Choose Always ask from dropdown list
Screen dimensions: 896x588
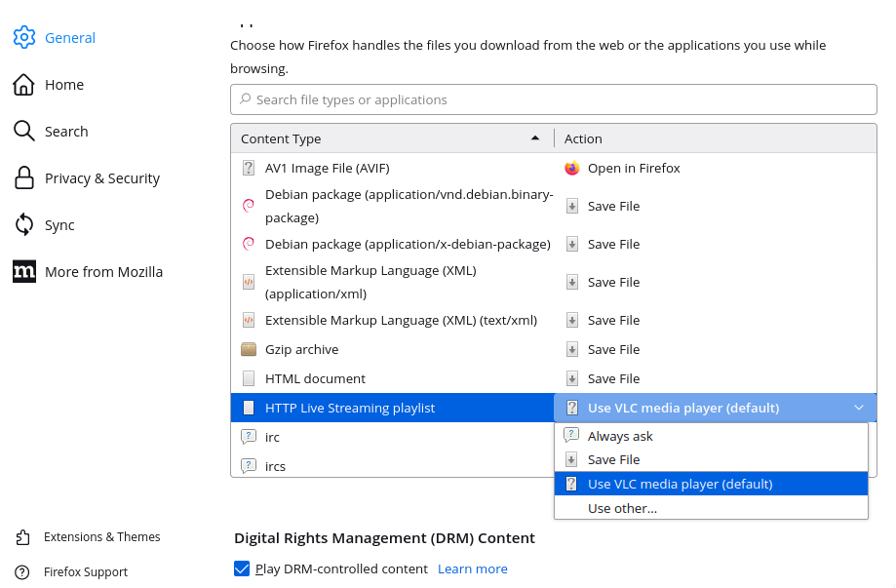tap(620, 436)
